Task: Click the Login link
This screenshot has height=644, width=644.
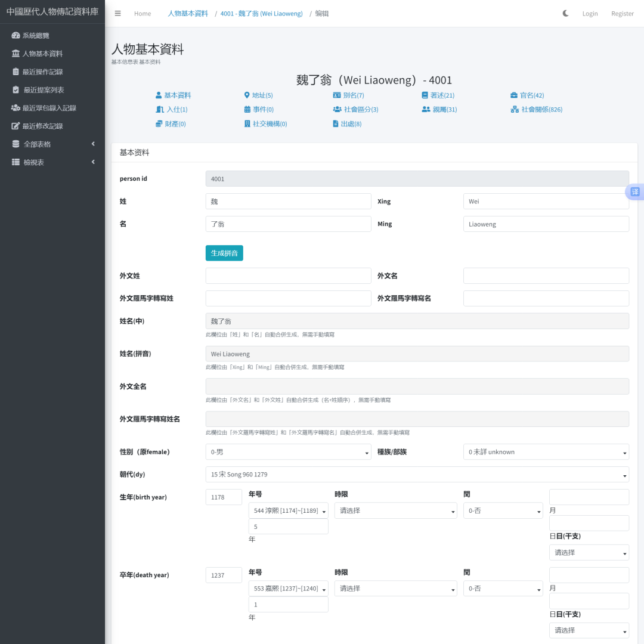Action: pos(590,13)
